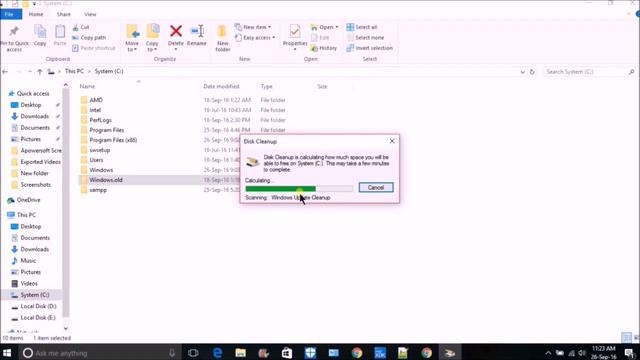640x360 pixels.
Task: Sort by Date modified column
Action: 221,87
